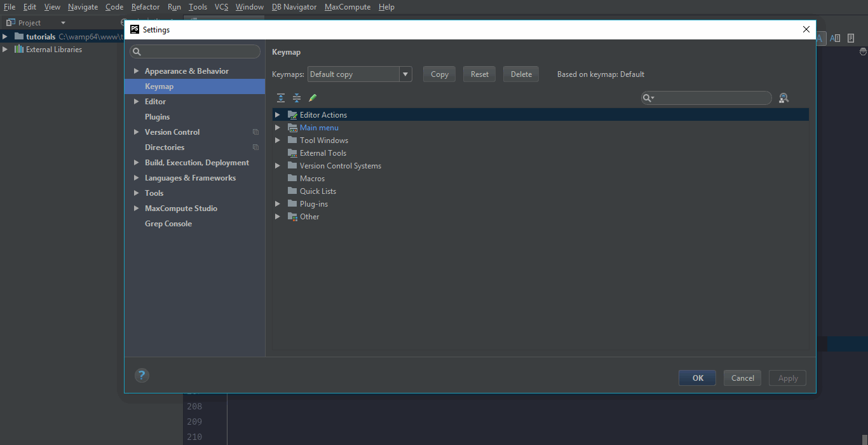Open the Refactor menu
Screen dimensions: 868x445
[x=146, y=7]
